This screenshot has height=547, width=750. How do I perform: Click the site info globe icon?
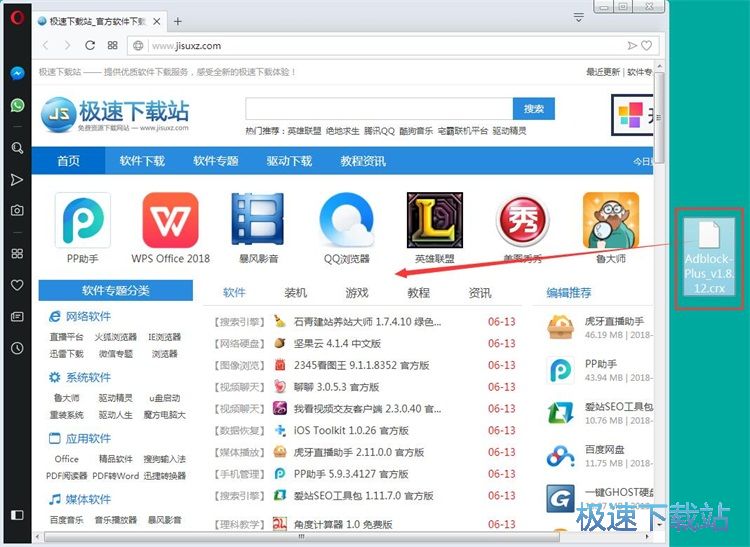(x=138, y=46)
